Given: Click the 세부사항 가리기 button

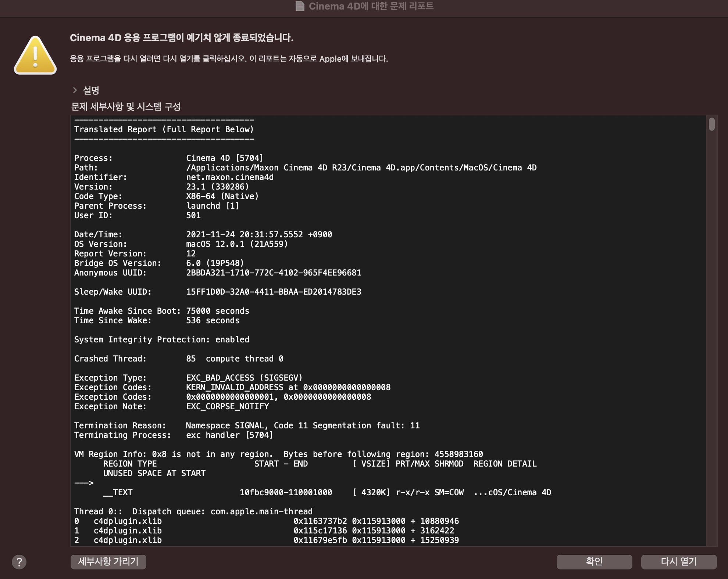Looking at the screenshot, I should point(108,561).
